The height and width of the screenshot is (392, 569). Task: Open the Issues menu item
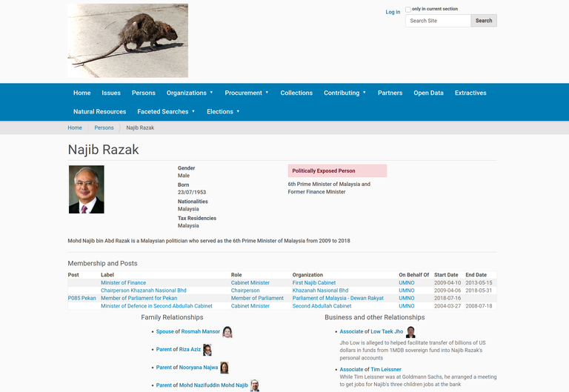(111, 93)
